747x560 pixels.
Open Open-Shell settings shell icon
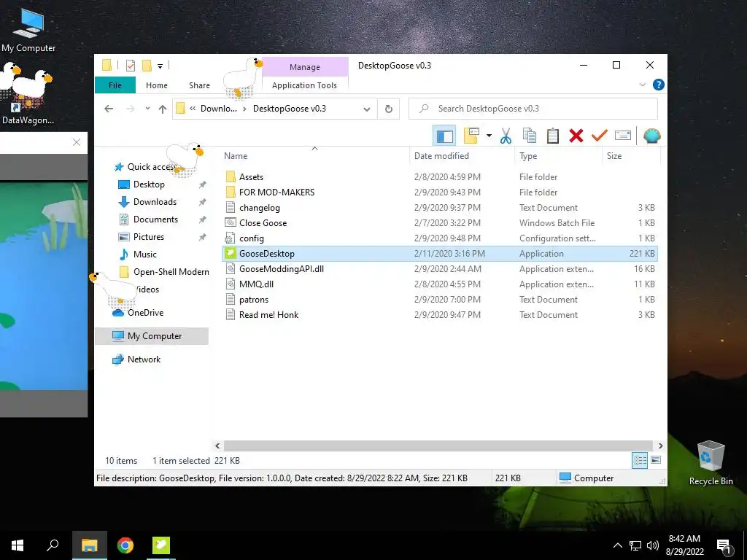(x=651, y=136)
